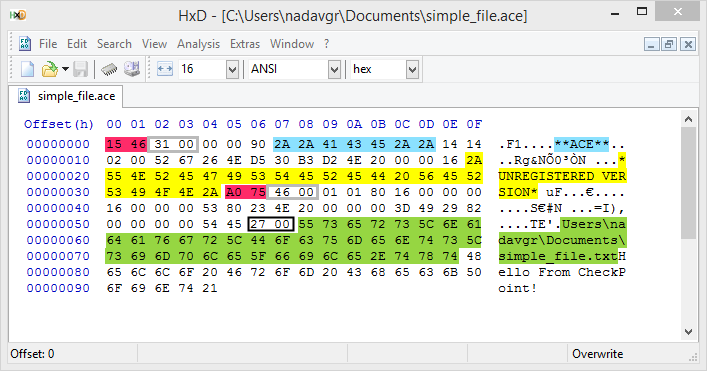Click decoded text oint!
The height and width of the screenshot is (371, 707).
(x=518, y=288)
